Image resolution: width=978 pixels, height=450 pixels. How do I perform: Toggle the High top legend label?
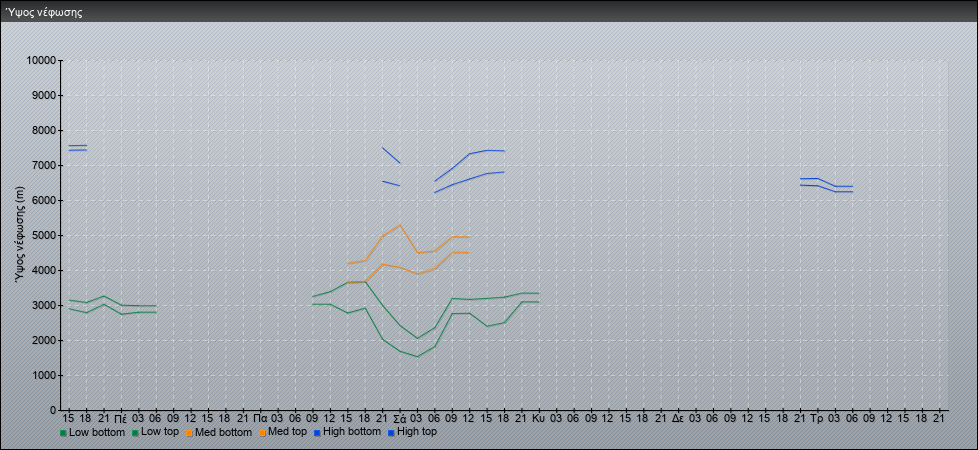tap(417, 431)
